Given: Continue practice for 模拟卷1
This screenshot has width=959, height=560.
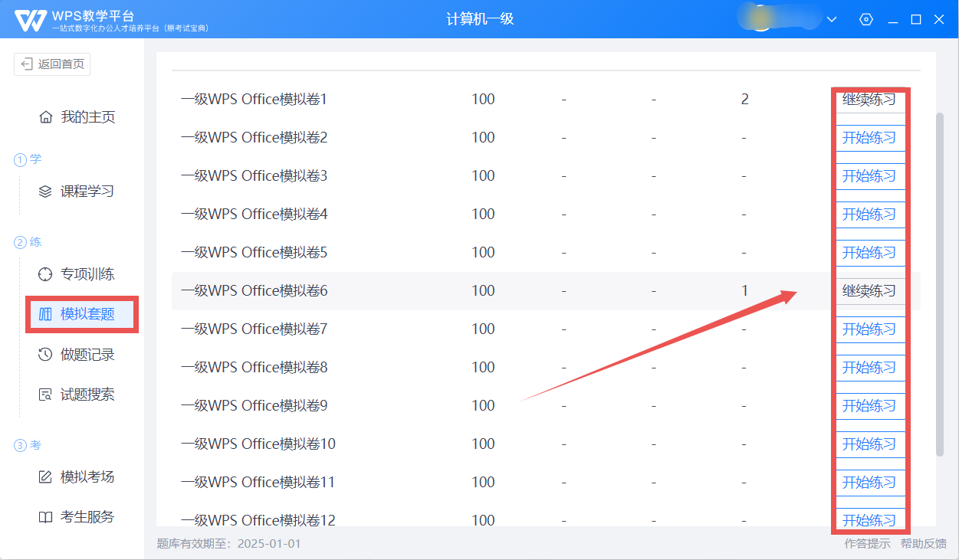Looking at the screenshot, I should pos(869,100).
